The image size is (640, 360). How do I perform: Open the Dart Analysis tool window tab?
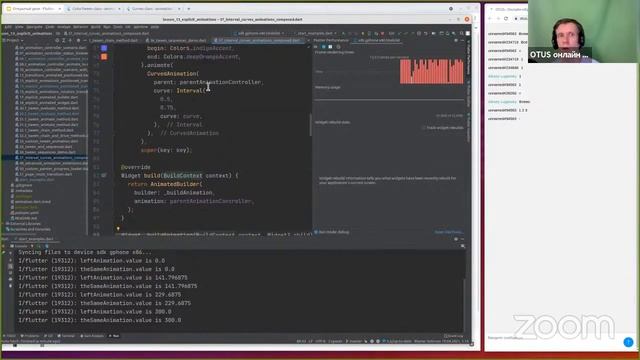tap(92, 336)
